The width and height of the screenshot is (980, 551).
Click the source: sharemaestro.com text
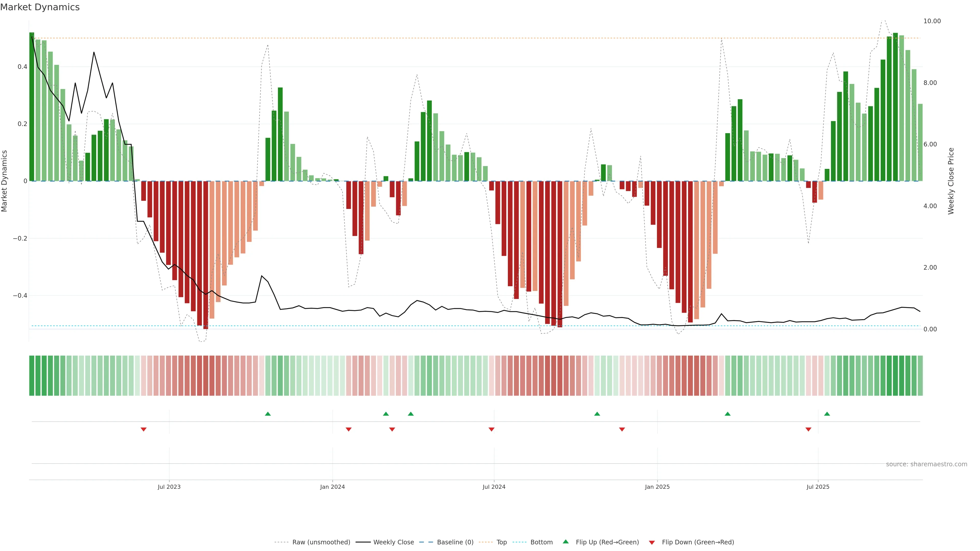[926, 464]
